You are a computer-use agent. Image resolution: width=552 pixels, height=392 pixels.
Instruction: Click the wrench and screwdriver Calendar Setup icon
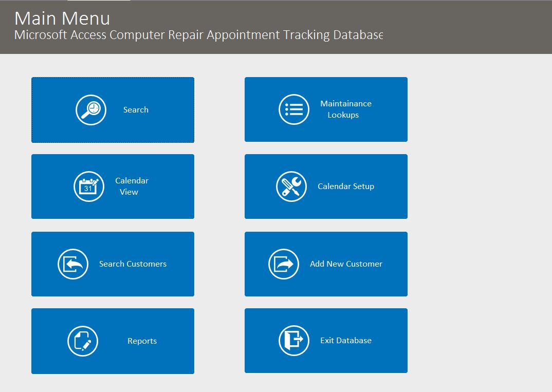[x=291, y=186]
